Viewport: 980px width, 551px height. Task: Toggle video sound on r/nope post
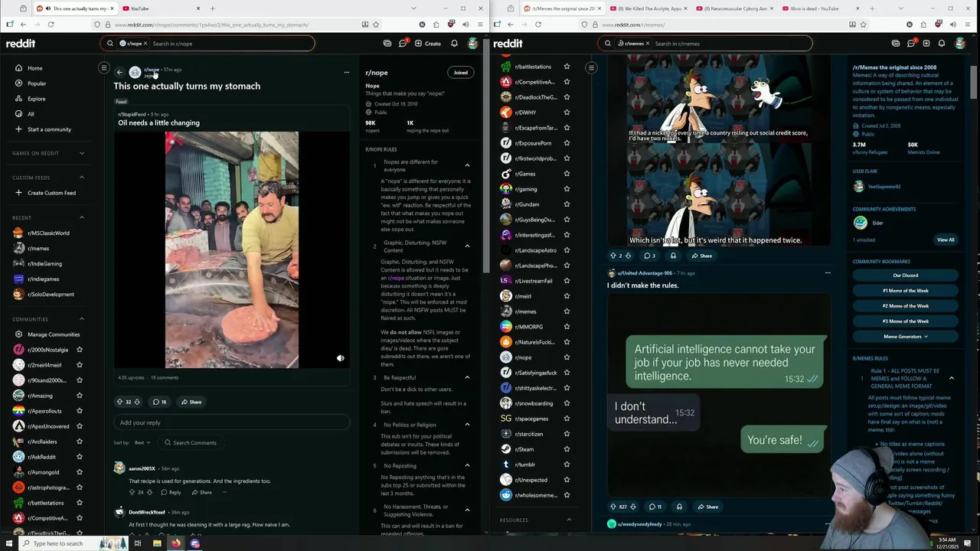pos(341,358)
